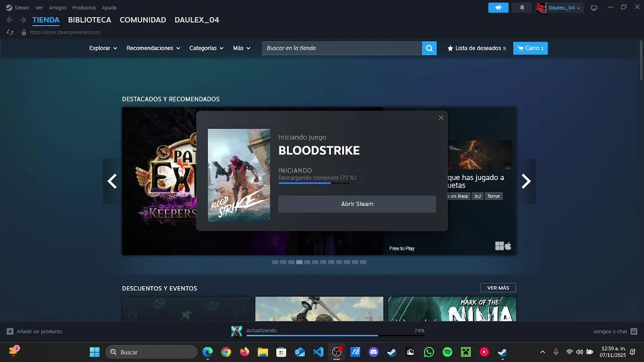Image resolution: width=644 pixels, height=362 pixels.
Task: Focus the Buscar en la tienda field
Action: (x=342, y=48)
